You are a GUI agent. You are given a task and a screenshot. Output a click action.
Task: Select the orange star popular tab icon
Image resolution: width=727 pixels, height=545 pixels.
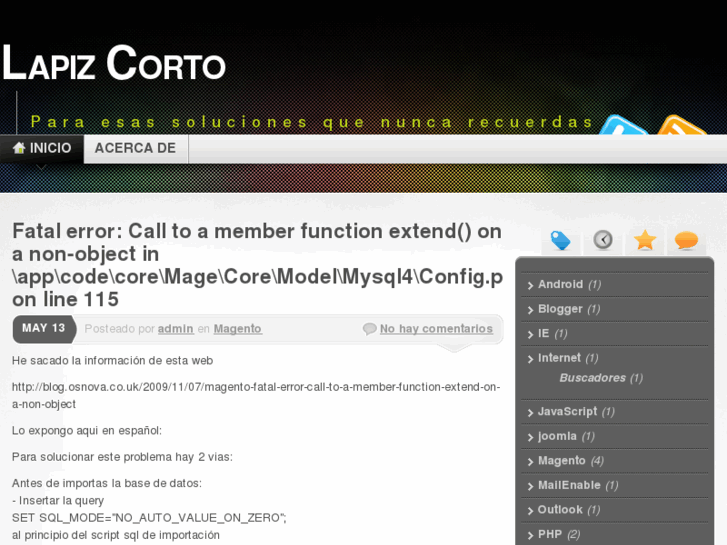coord(645,240)
